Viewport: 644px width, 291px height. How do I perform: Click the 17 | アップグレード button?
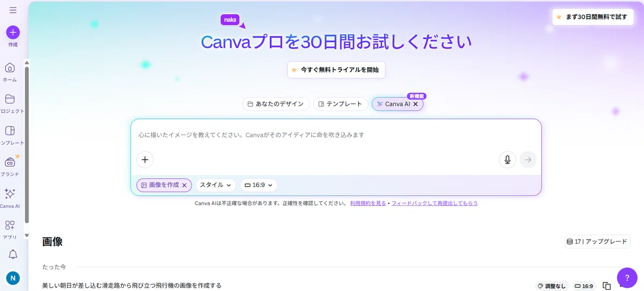coord(597,242)
